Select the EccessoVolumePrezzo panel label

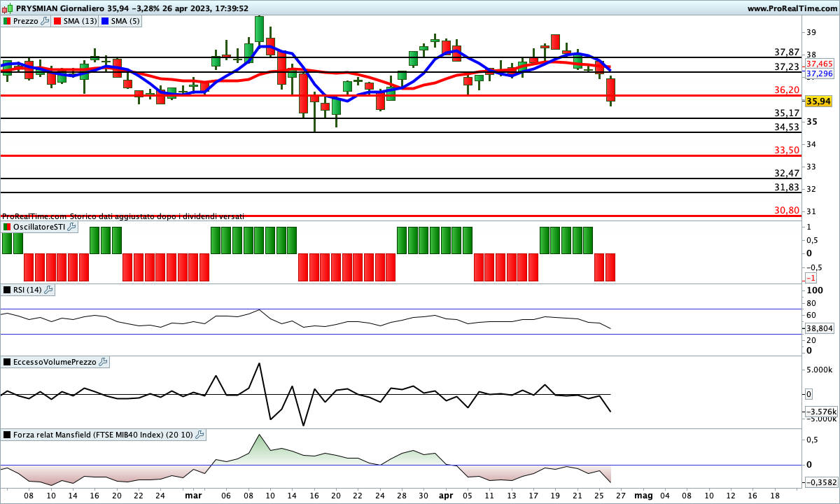point(55,362)
